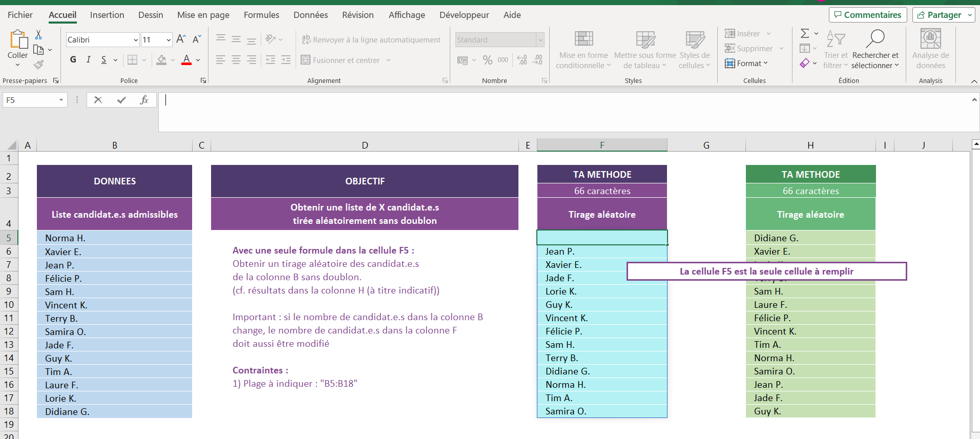Apply fill color with paint bucket
This screenshot has width=980, height=439.
tap(161, 60)
